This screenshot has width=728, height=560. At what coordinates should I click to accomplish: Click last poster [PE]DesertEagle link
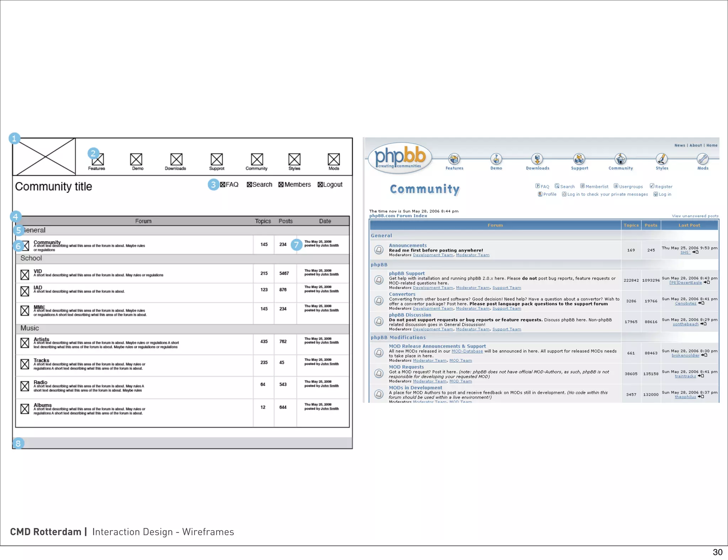point(686,283)
